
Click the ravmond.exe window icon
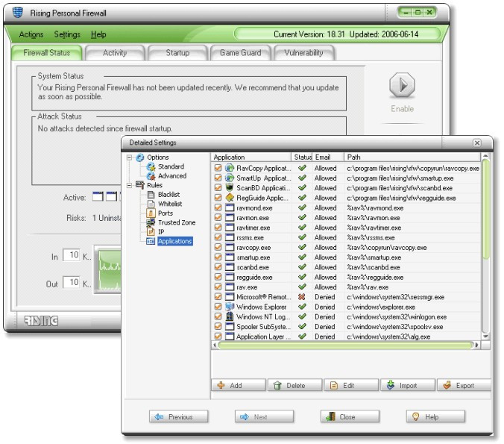[230, 208]
